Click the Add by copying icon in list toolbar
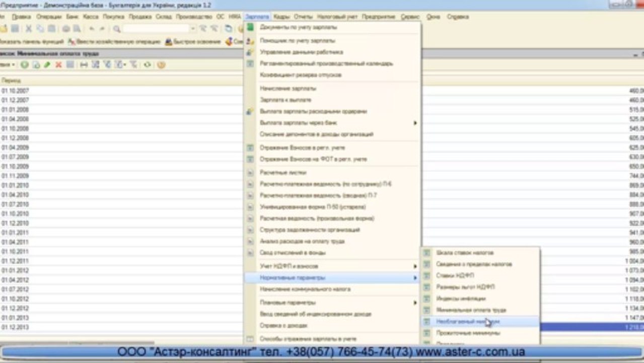Viewport: 644px width, 363px height. [36, 65]
